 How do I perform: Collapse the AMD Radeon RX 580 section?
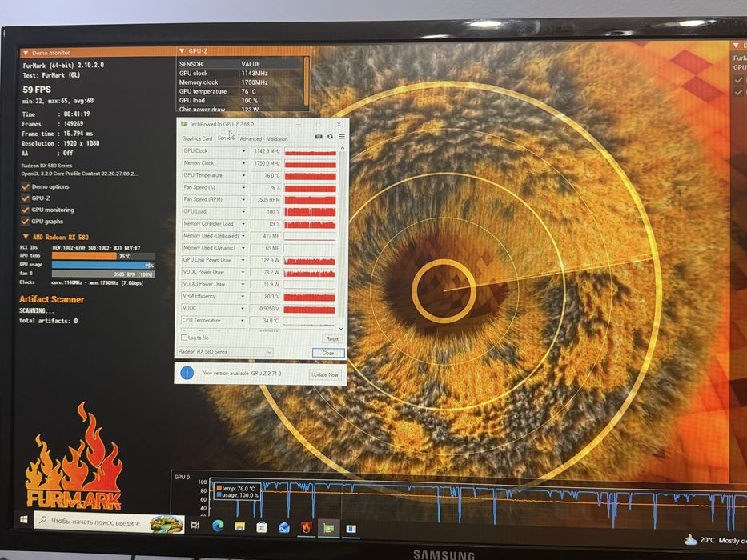tap(26, 237)
